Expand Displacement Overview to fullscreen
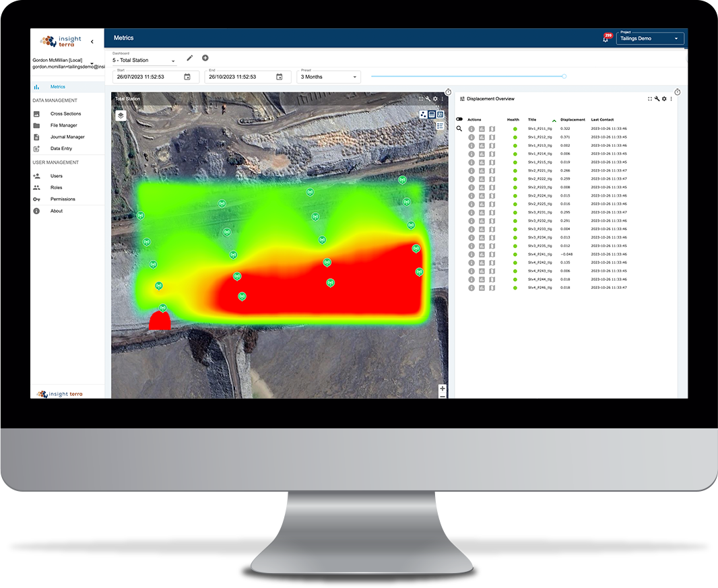 [649, 99]
